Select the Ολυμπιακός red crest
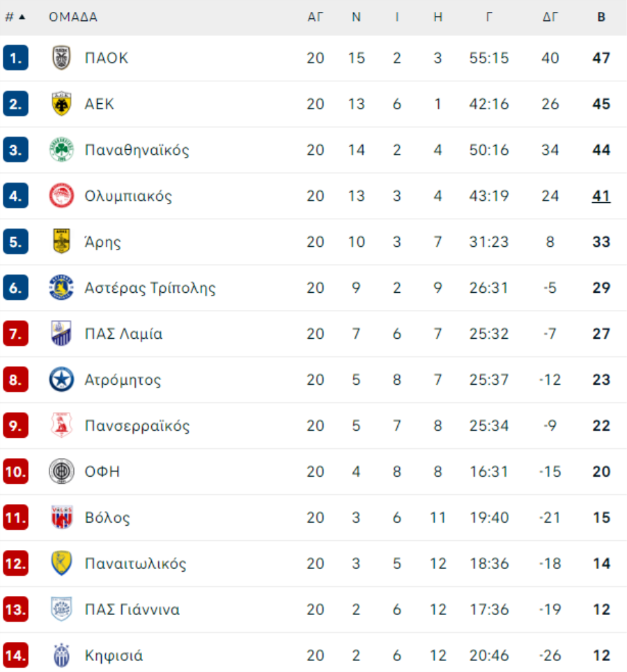The image size is (627, 672). (x=61, y=195)
